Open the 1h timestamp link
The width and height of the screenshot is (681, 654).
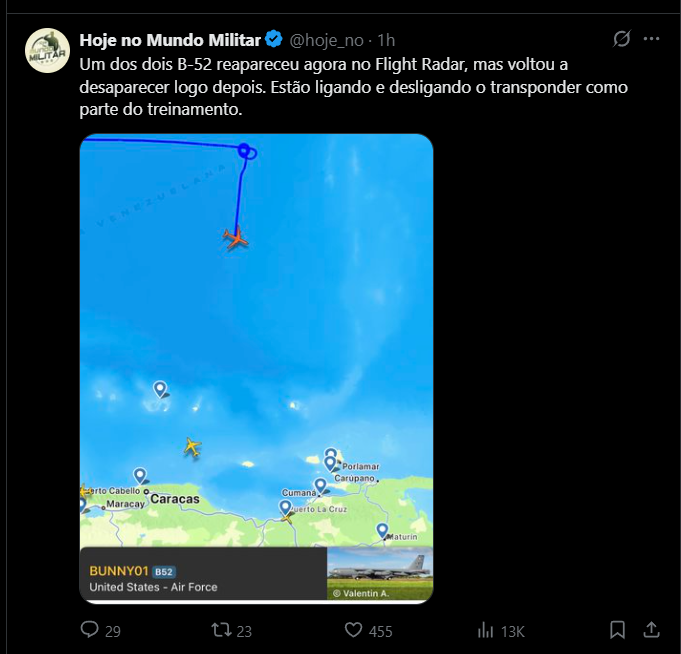pos(385,40)
